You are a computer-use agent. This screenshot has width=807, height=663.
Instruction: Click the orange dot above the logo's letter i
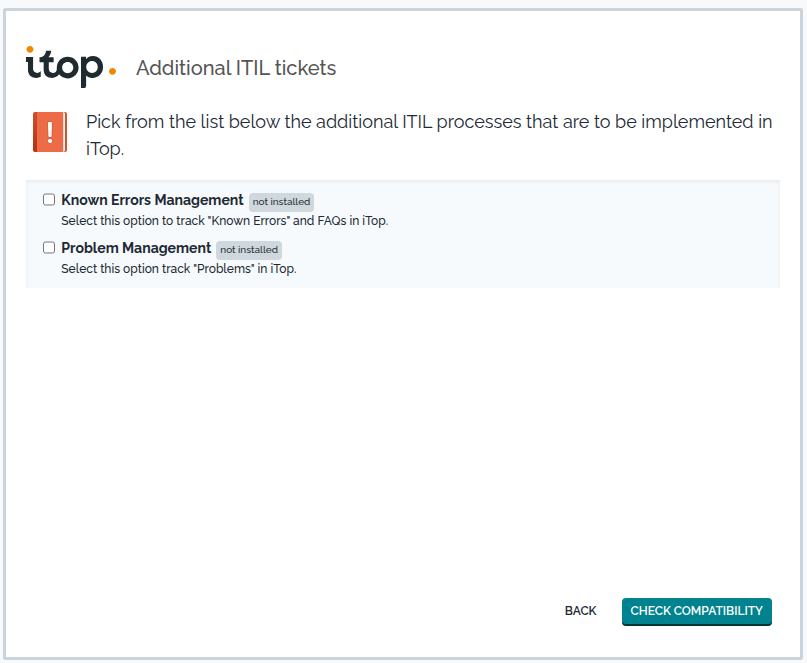click(x=30, y=49)
